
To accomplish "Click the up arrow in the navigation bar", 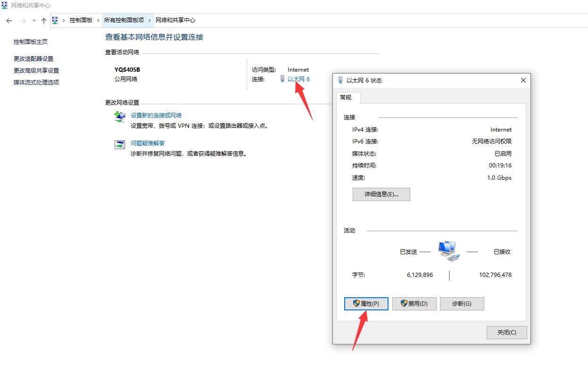I will coord(43,20).
